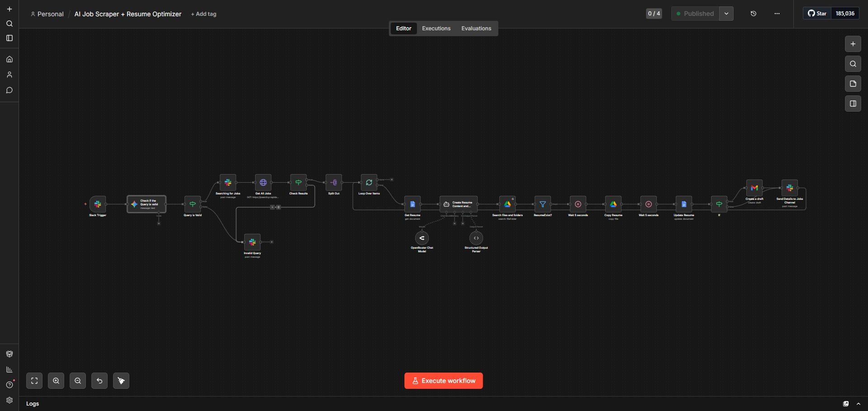
Task: Zoom in on the canvas
Action: coord(56,381)
